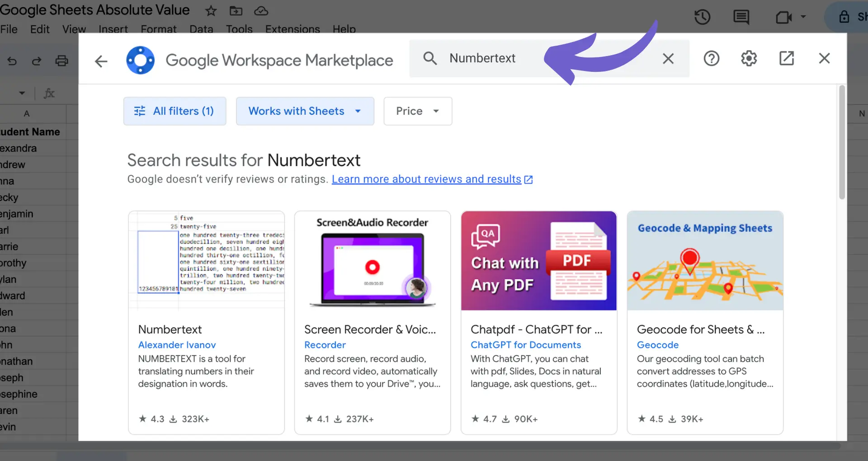This screenshot has height=461, width=868.
Task: Click the Marketplace vertical scrollbar
Action: pyautogui.click(x=842, y=142)
